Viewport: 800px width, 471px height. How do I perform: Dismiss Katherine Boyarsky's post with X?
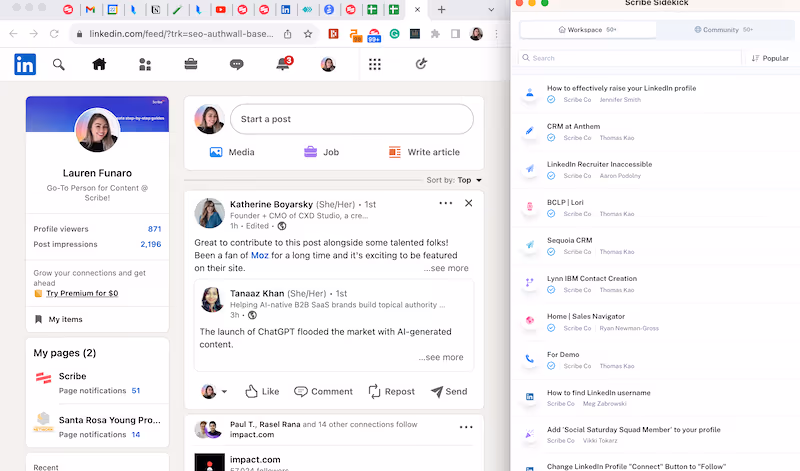tap(468, 203)
